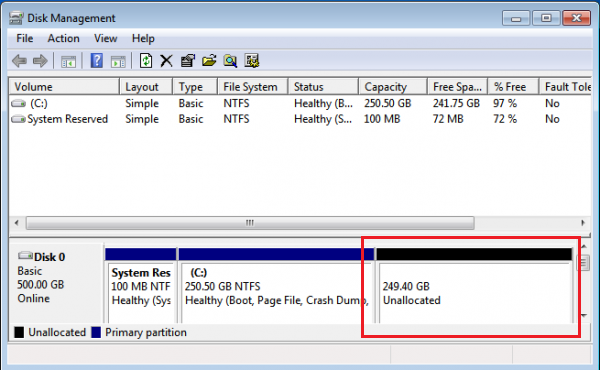This screenshot has width=600, height=370.
Task: Click the Forward arrow toolbar icon
Action: point(40,61)
